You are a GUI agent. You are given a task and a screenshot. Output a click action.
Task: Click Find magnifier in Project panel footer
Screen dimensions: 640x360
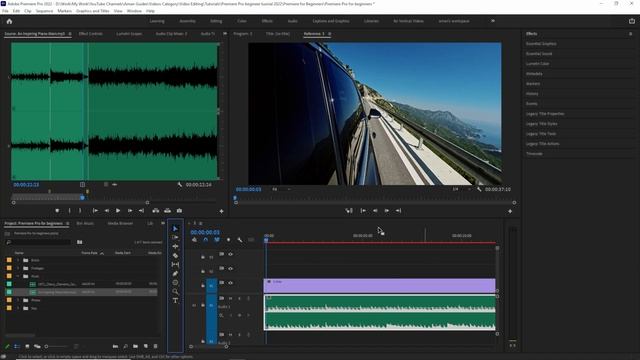tap(125, 347)
